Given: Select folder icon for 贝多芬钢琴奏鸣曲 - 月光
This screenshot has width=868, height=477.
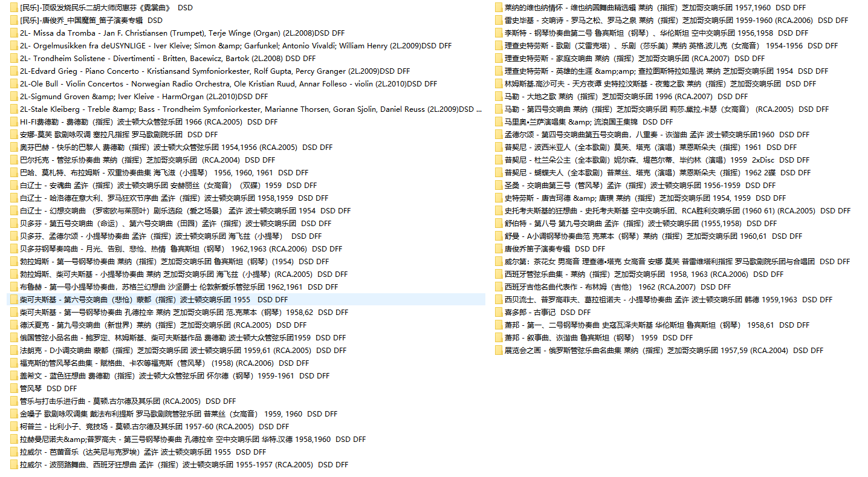Looking at the screenshot, I should pos(14,248).
